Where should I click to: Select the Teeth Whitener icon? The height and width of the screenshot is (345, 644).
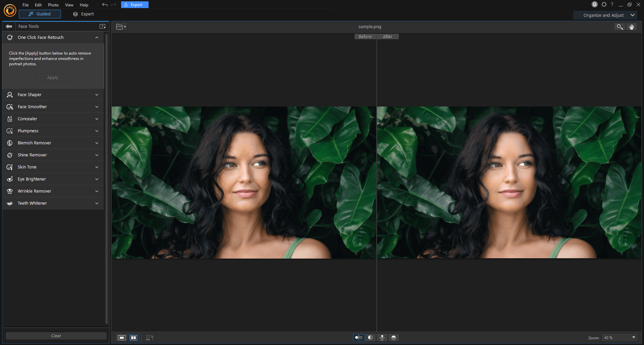pos(10,203)
